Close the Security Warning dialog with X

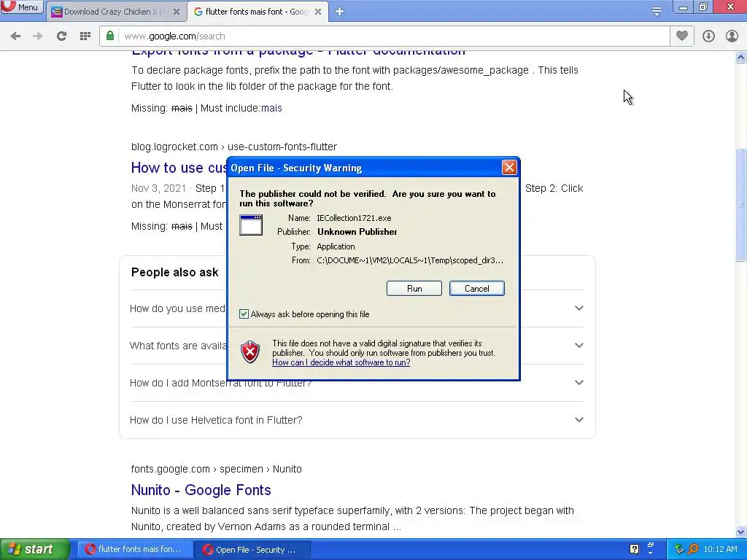(509, 168)
